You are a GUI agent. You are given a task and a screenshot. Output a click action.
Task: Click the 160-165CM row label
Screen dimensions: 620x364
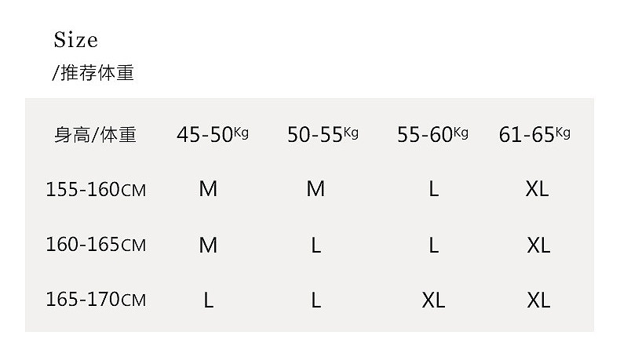[x=96, y=245]
